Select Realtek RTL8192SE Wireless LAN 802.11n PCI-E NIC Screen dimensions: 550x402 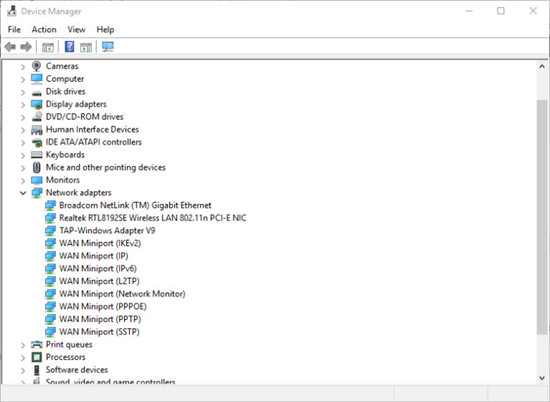[x=153, y=218]
